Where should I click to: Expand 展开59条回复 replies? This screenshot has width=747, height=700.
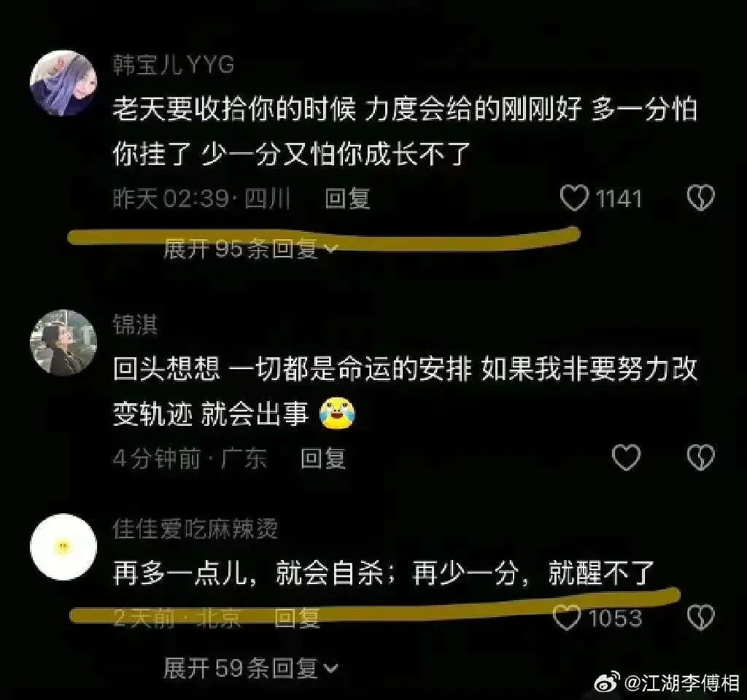point(251,668)
